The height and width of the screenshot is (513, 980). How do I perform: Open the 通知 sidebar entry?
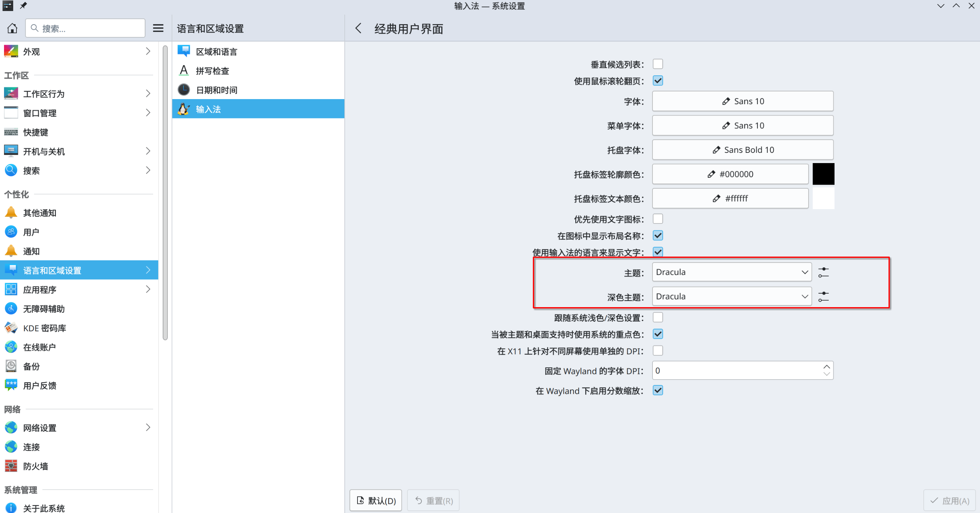pyautogui.click(x=79, y=251)
